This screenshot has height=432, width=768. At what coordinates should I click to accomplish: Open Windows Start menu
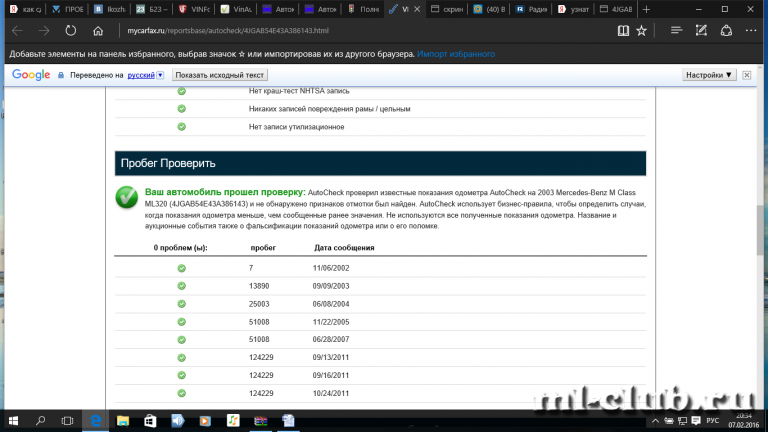(13, 421)
